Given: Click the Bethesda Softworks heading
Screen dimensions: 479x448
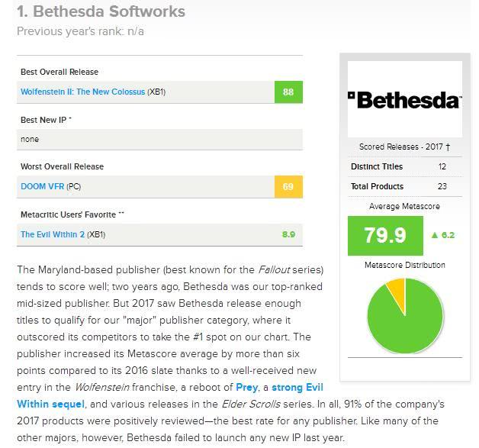Looking at the screenshot, I should [x=101, y=11].
